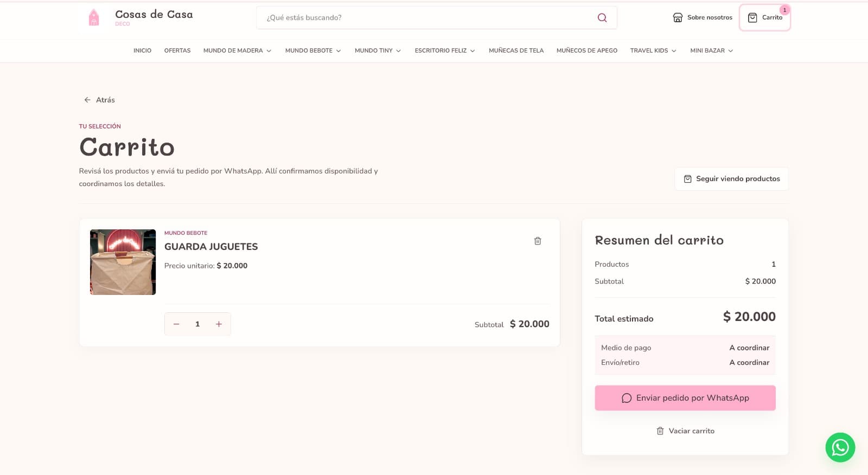868x475 pixels.
Task: Expand the MUNDO DE MADERA dropdown
Action: (237, 50)
